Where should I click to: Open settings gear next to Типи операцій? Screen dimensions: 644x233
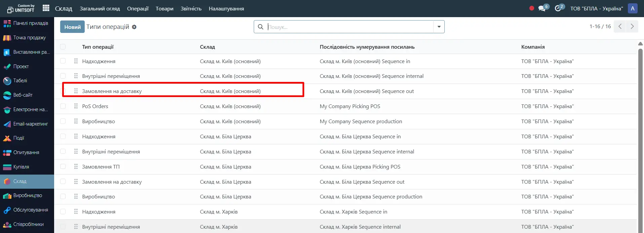134,27
